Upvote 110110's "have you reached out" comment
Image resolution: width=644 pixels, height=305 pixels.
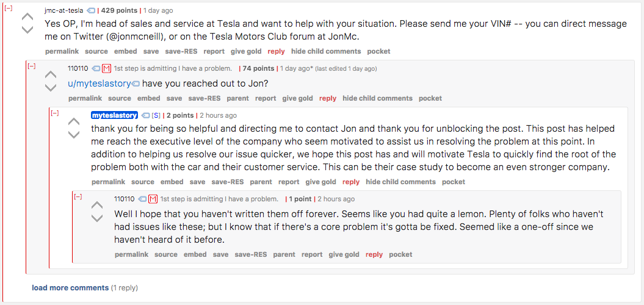pyautogui.click(x=51, y=75)
